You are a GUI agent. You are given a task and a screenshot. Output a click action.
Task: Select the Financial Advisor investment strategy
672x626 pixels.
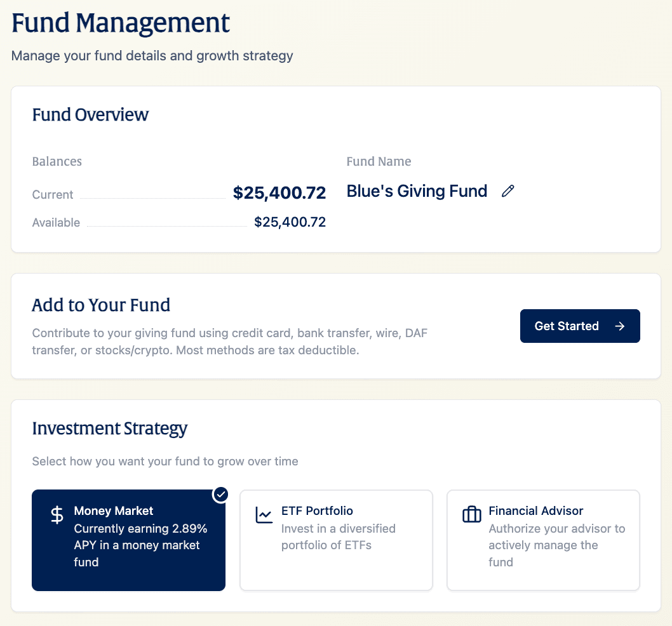[543, 540]
